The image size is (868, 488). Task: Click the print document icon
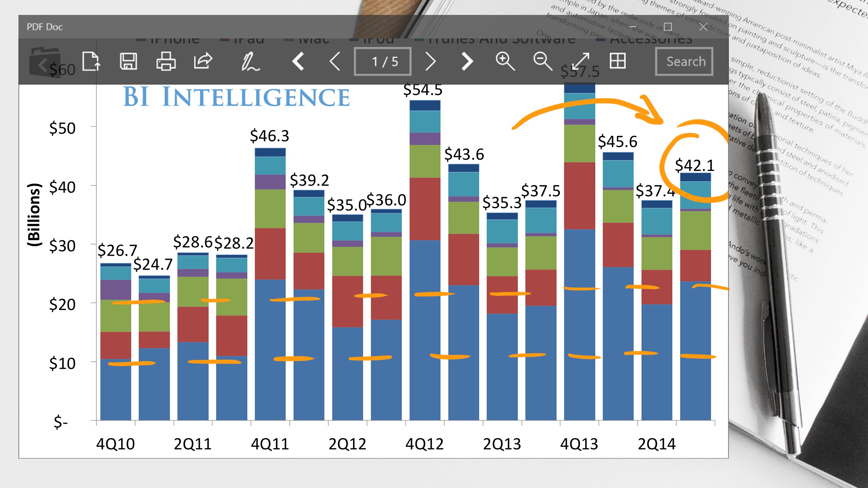166,62
